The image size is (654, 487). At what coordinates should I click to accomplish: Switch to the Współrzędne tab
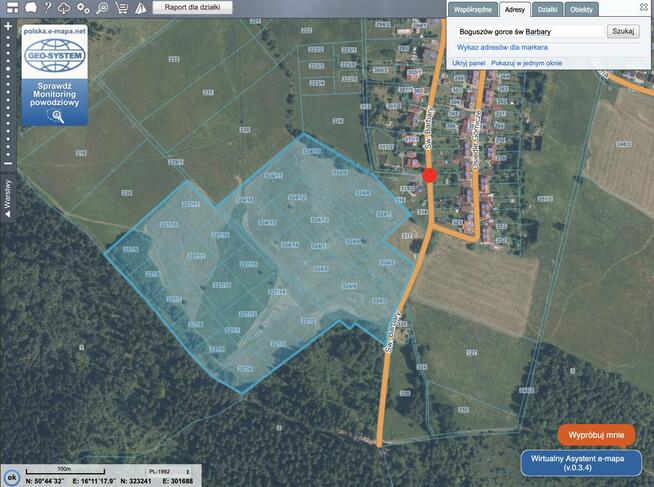472,9
